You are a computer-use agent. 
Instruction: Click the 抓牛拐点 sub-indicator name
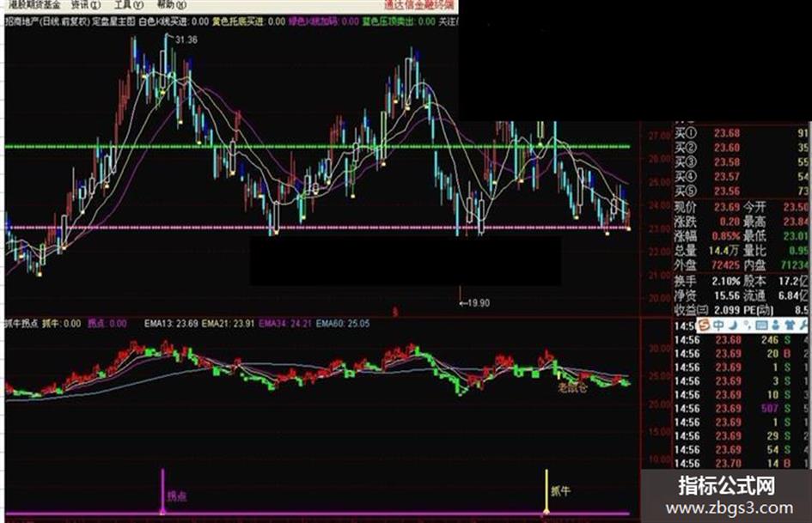coord(21,324)
